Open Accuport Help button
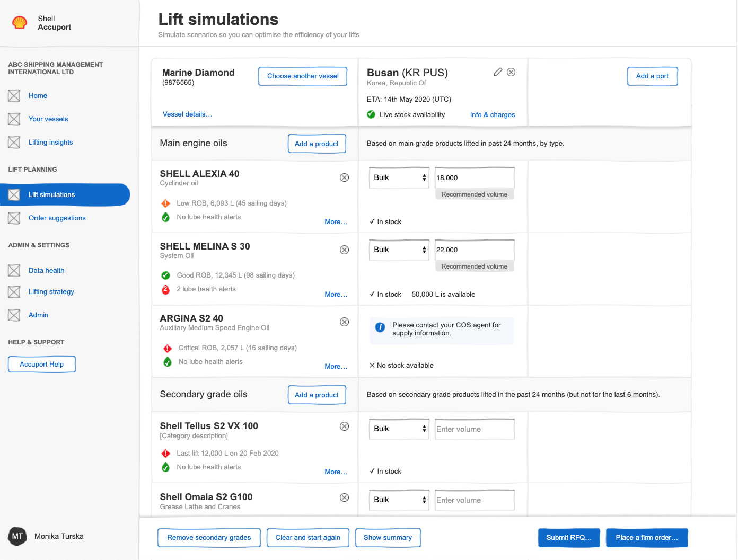This screenshot has width=738, height=560. pyautogui.click(x=42, y=365)
